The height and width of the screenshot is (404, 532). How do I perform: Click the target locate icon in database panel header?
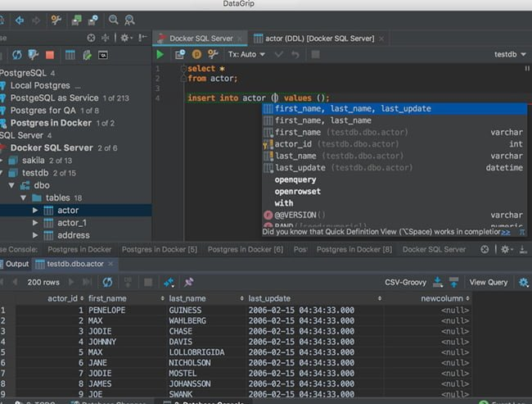pyautogui.click(x=91, y=38)
